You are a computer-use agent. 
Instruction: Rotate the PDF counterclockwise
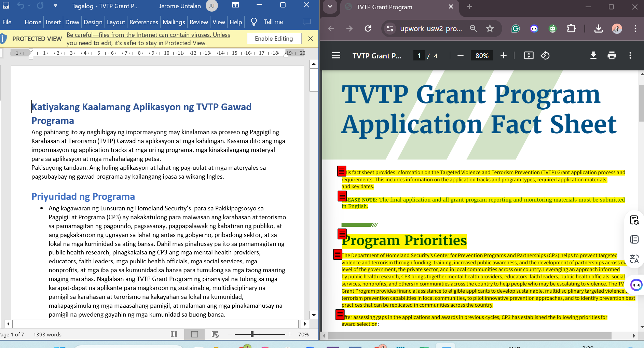pyautogui.click(x=545, y=55)
